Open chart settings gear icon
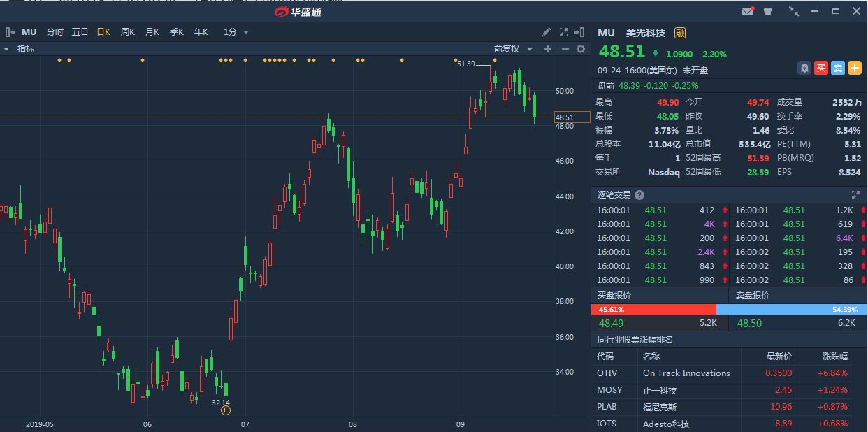Screen dimensions: 868x432 click(x=580, y=49)
